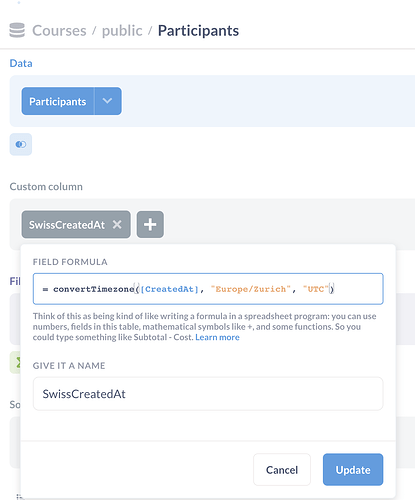Click the "UTC" string in formula
415x500 pixels.
(316, 289)
